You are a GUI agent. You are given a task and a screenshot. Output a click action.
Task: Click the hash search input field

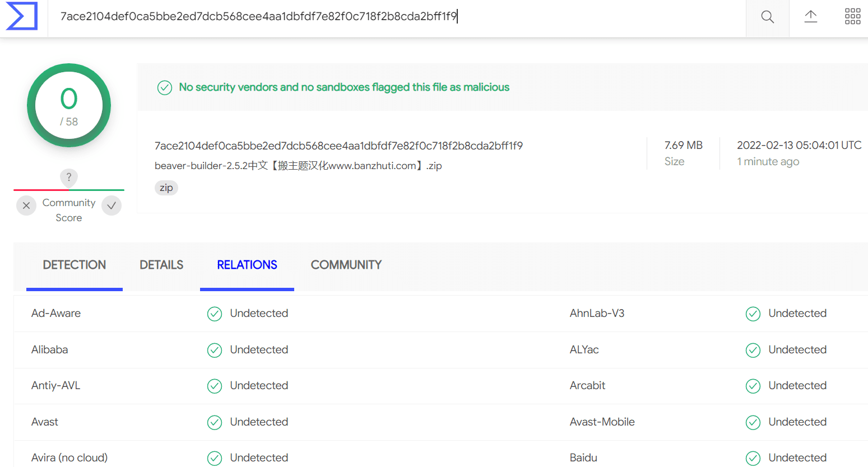click(x=397, y=17)
